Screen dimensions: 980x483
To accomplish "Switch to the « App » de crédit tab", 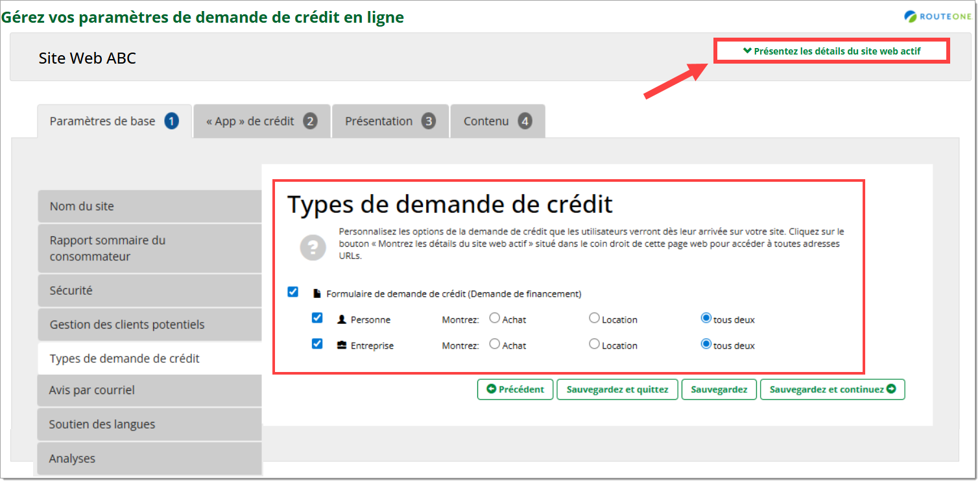I will point(261,121).
